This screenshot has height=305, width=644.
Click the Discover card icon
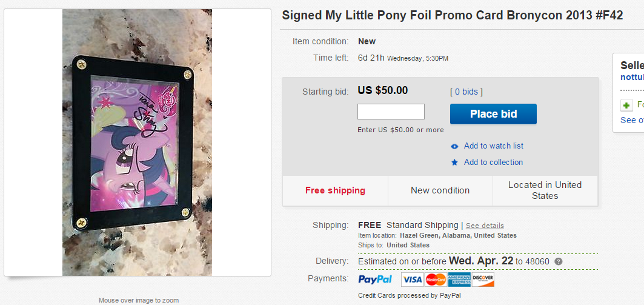[483, 280]
